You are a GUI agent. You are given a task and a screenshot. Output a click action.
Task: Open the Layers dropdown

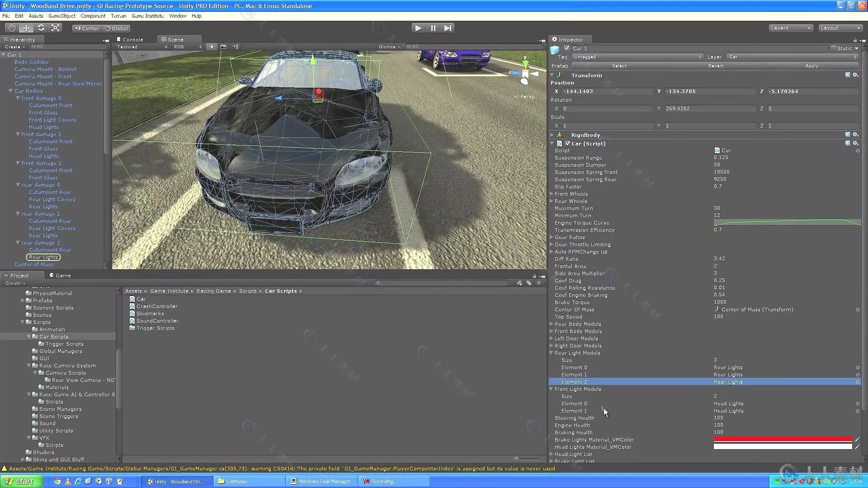click(791, 28)
